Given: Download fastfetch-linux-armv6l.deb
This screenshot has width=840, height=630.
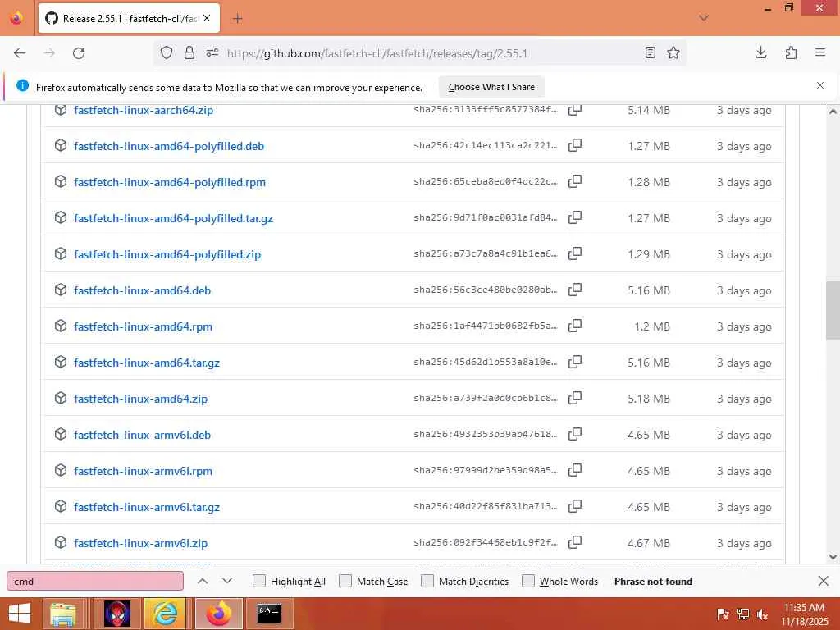Looking at the screenshot, I should click(143, 435).
